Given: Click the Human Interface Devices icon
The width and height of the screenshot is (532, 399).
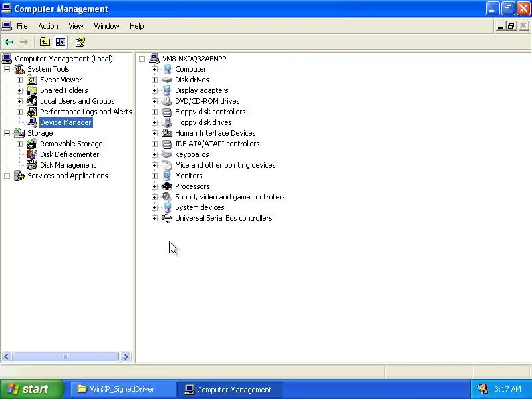Looking at the screenshot, I should click(x=167, y=133).
